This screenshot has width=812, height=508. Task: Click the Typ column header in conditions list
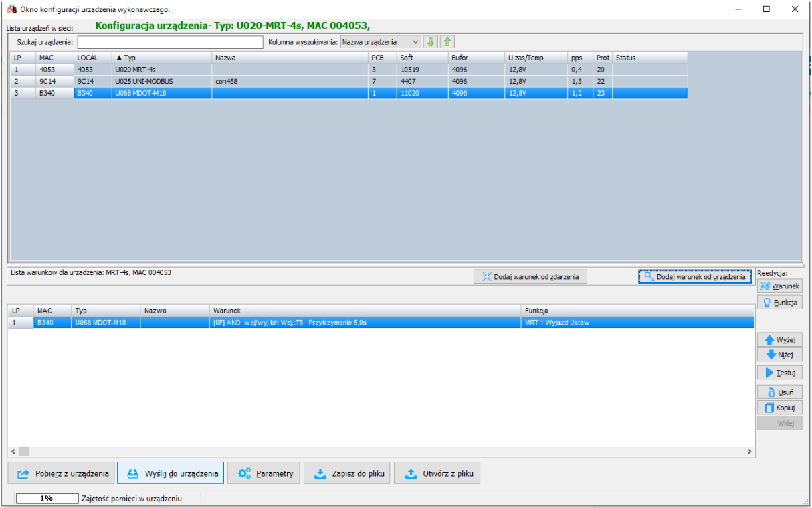106,311
